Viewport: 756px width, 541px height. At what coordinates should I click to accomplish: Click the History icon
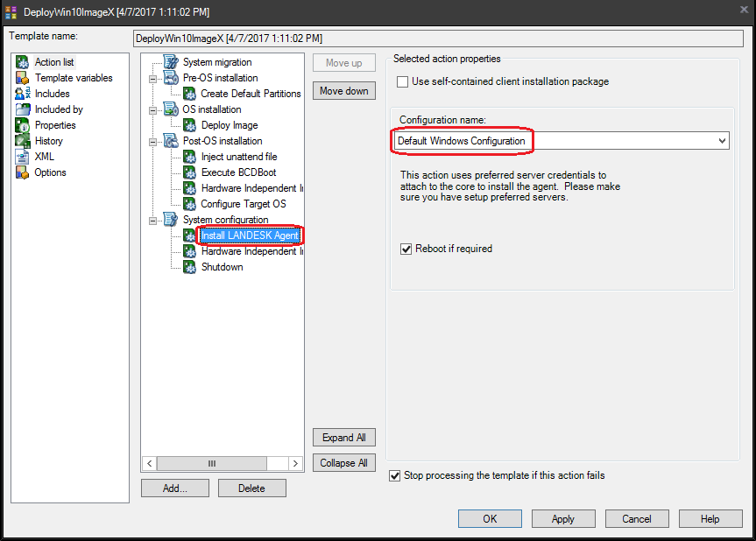pyautogui.click(x=21, y=140)
